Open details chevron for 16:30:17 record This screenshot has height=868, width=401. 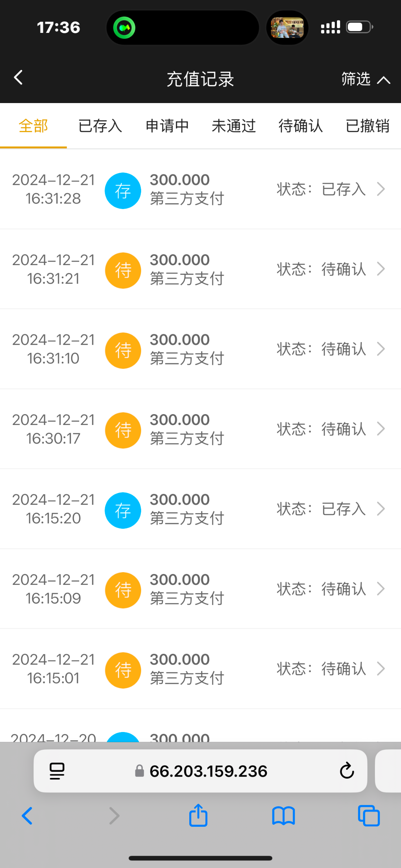381,429
